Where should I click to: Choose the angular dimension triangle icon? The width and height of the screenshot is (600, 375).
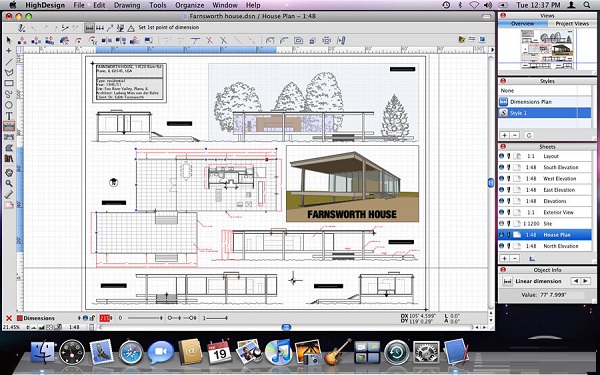[x=131, y=28]
